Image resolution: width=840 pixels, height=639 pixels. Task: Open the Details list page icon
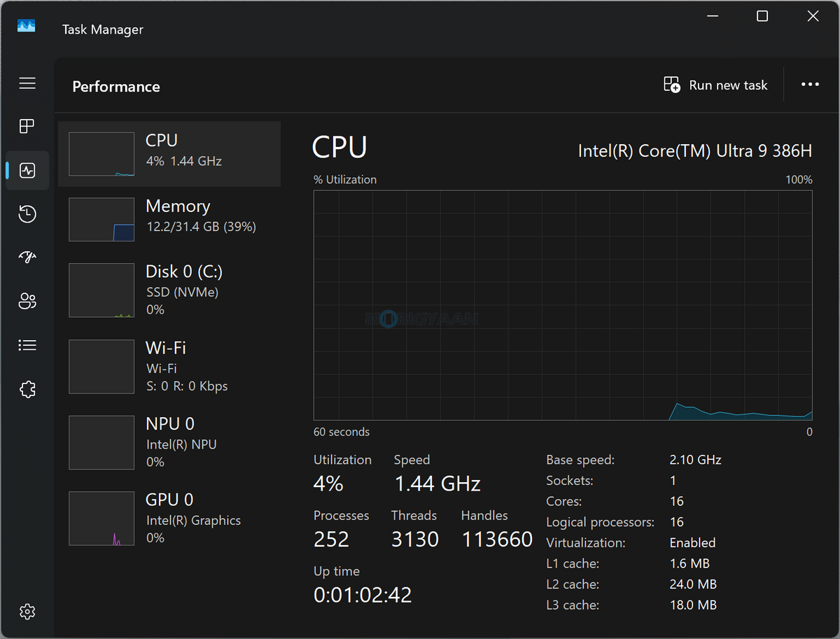pyautogui.click(x=27, y=345)
